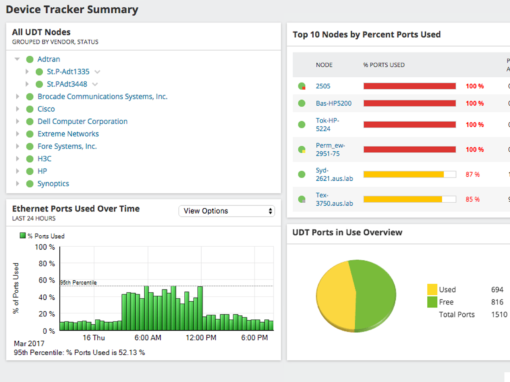Click the green status icon beside HP vendor
Image resolution: width=510 pixels, height=382 pixels.
30,171
